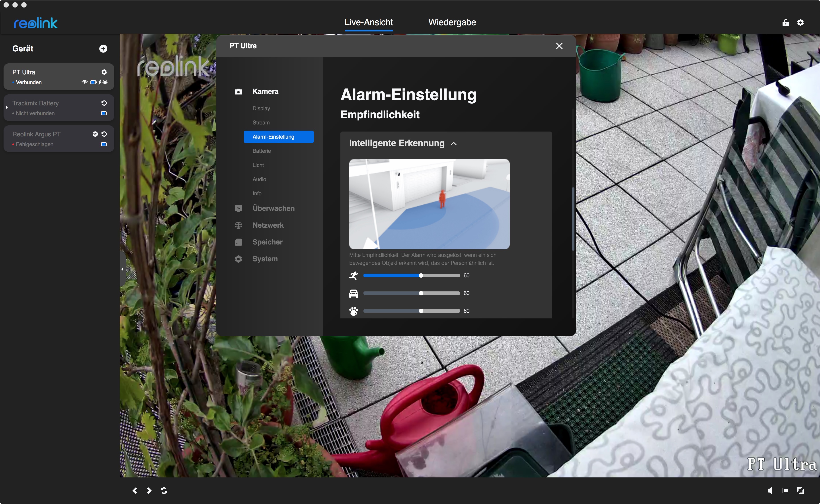Open the Batterie settings menu item
Image resolution: width=820 pixels, height=504 pixels.
(262, 151)
